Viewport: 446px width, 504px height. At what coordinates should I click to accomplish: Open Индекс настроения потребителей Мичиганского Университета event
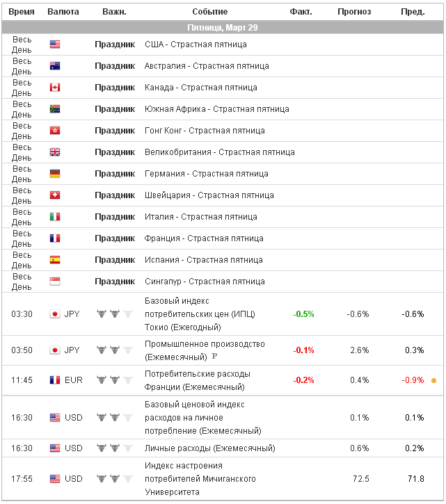pos(200,478)
